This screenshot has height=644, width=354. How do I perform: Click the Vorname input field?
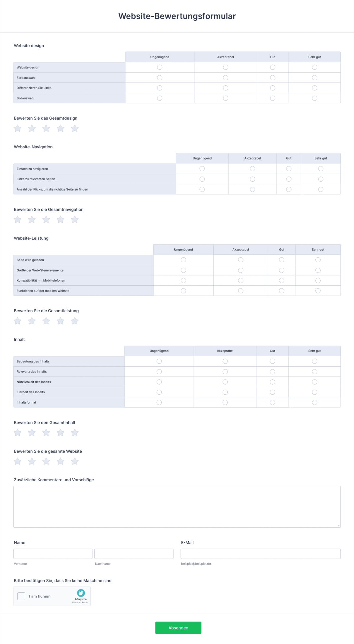[53, 553]
